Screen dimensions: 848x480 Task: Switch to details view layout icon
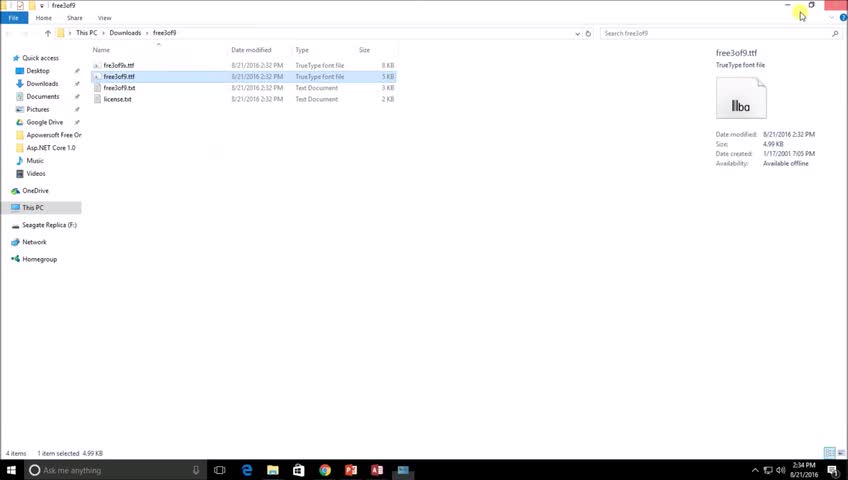pos(829,452)
